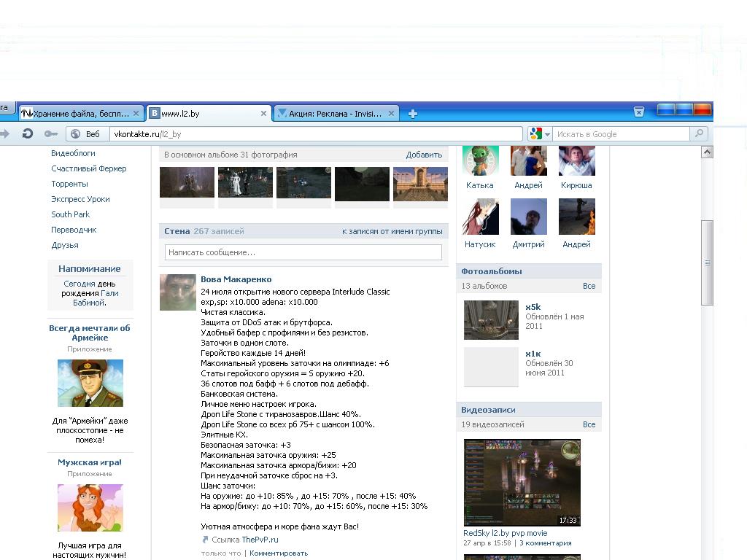Close the www.l2.by tab
747x560 pixels.
(x=263, y=113)
